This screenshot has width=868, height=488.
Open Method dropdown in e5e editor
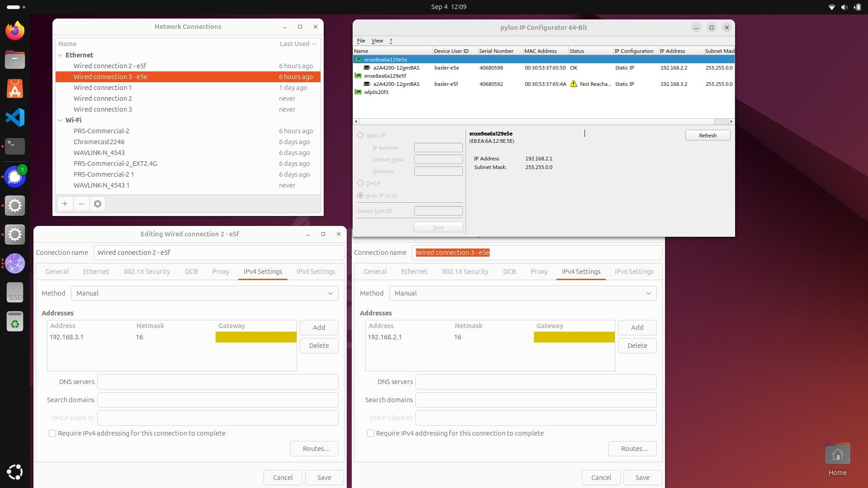(523, 293)
